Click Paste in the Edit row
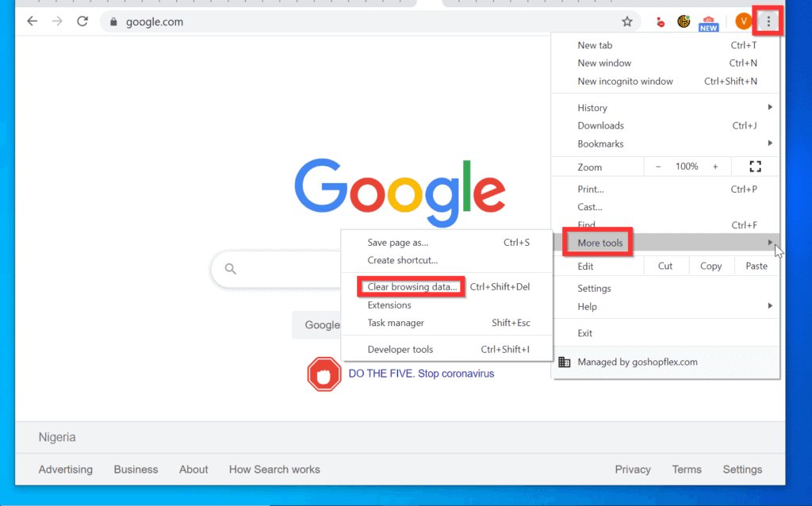 tap(756, 266)
